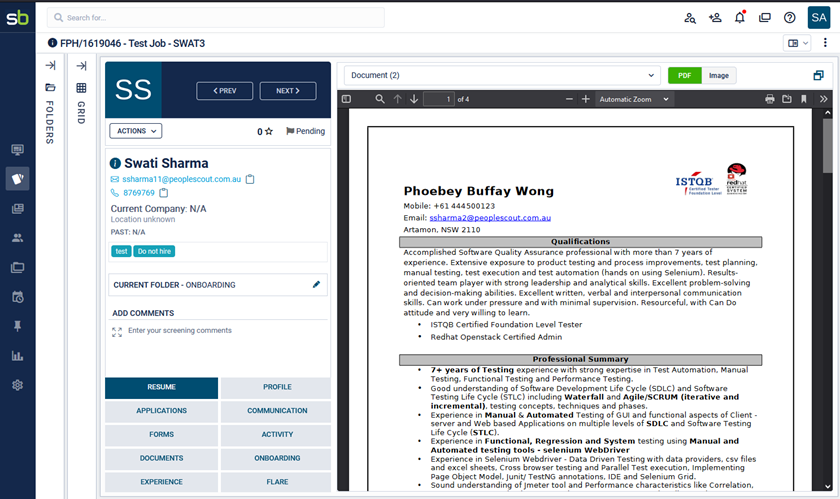The width and height of the screenshot is (840, 499).
Task: Open dashboard monitor icon in sidebar
Action: (18, 150)
